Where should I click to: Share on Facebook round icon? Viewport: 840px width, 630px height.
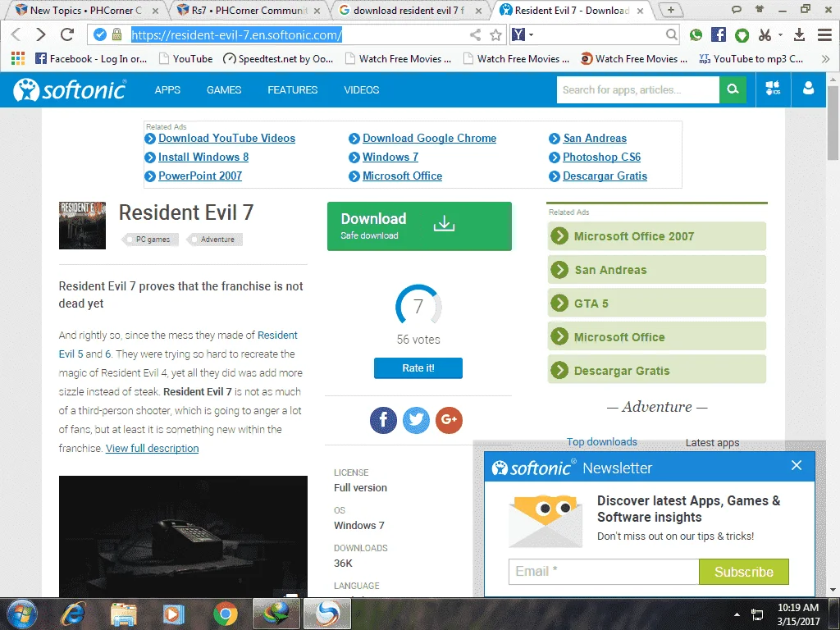(383, 420)
